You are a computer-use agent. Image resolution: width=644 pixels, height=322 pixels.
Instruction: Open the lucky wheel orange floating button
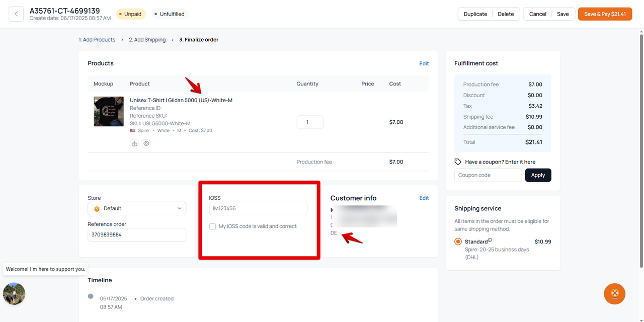[614, 294]
